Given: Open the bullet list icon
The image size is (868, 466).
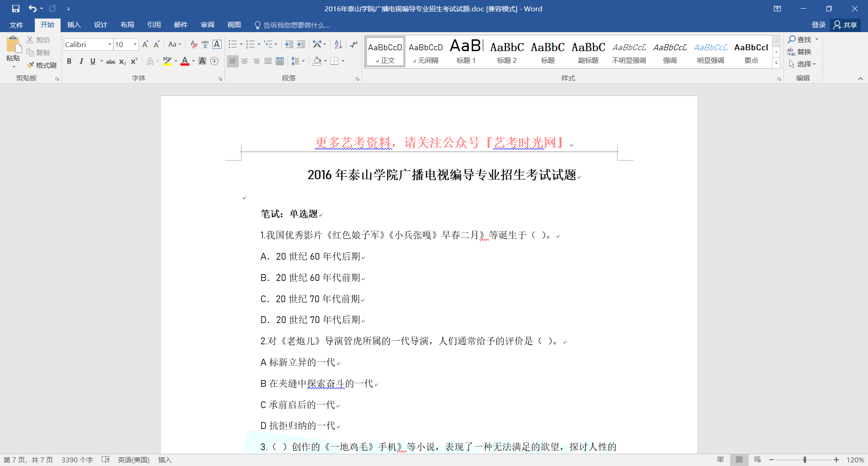Looking at the screenshot, I should pyautogui.click(x=233, y=44).
